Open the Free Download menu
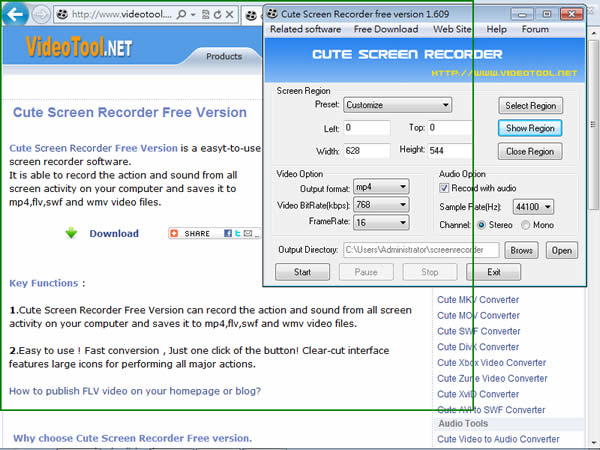This screenshot has height=450, width=600. 386,29
